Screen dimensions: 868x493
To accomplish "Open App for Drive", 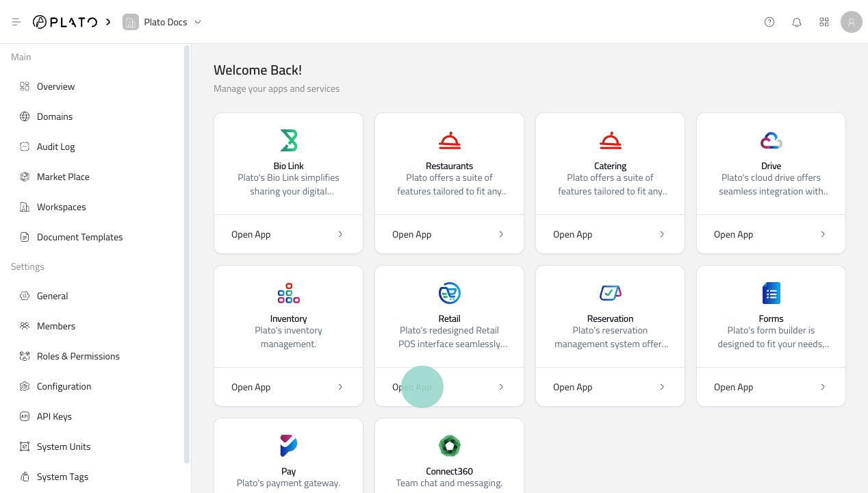I will point(771,234).
